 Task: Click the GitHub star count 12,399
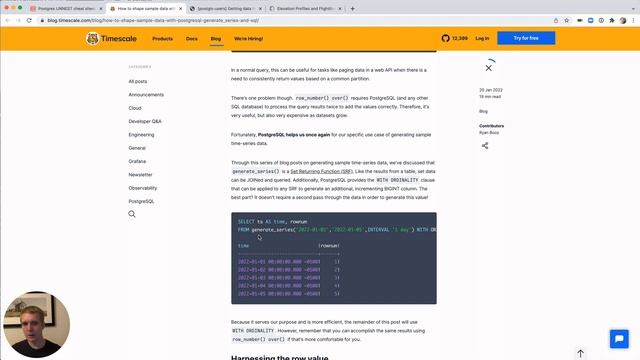point(460,38)
